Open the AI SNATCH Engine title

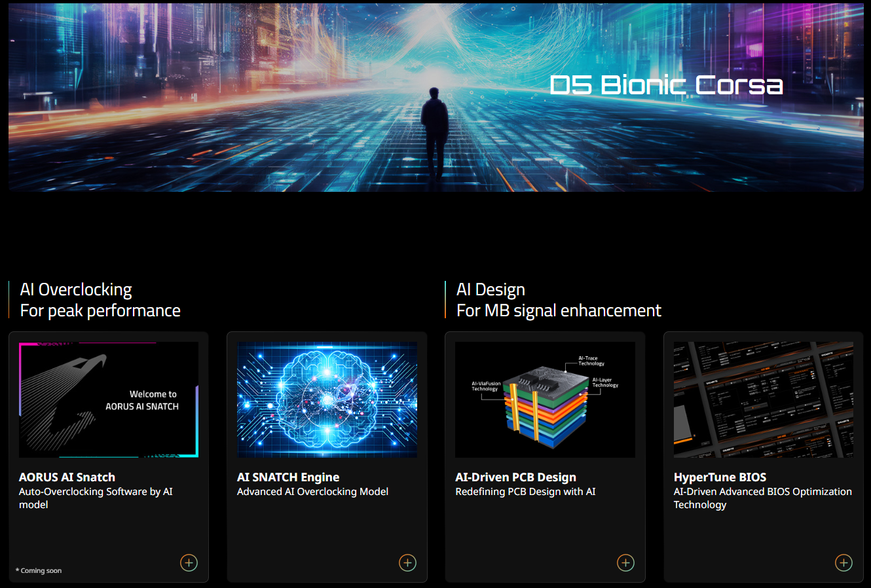tap(288, 477)
